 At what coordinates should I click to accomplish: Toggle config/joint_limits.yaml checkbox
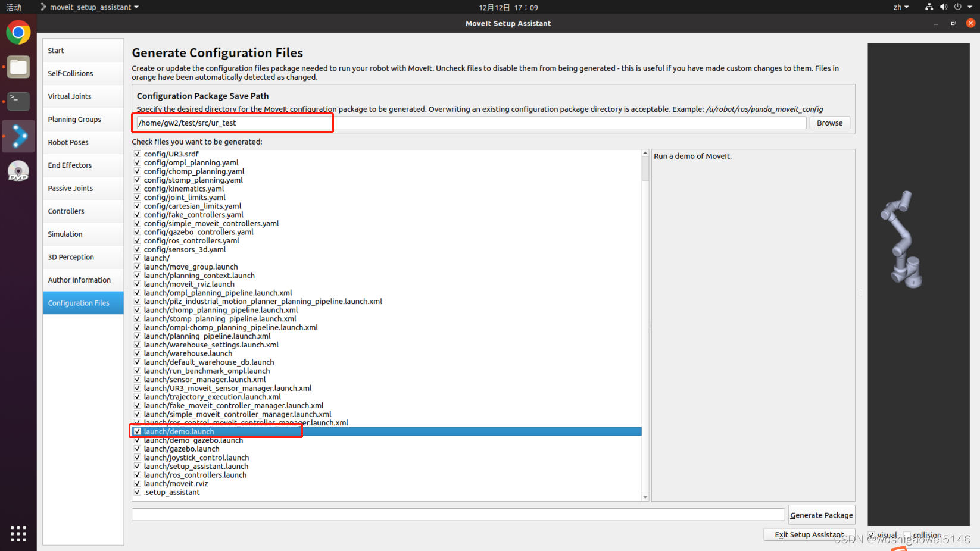[138, 198]
